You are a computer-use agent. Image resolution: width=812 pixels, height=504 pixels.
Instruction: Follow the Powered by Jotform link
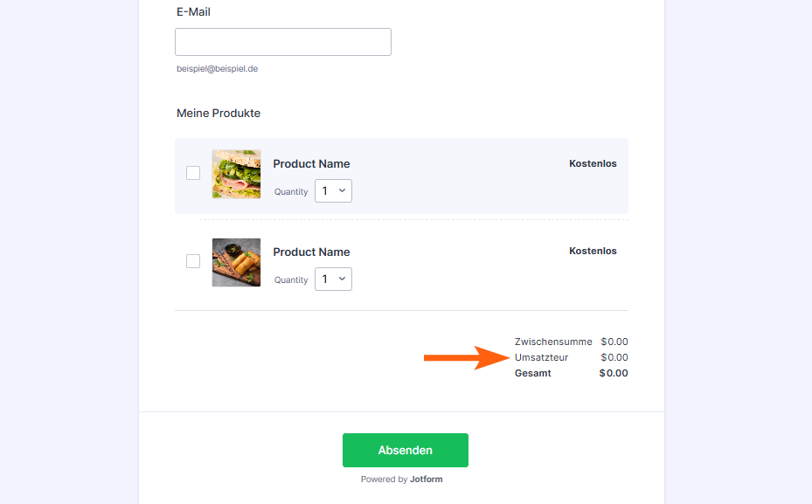406,479
